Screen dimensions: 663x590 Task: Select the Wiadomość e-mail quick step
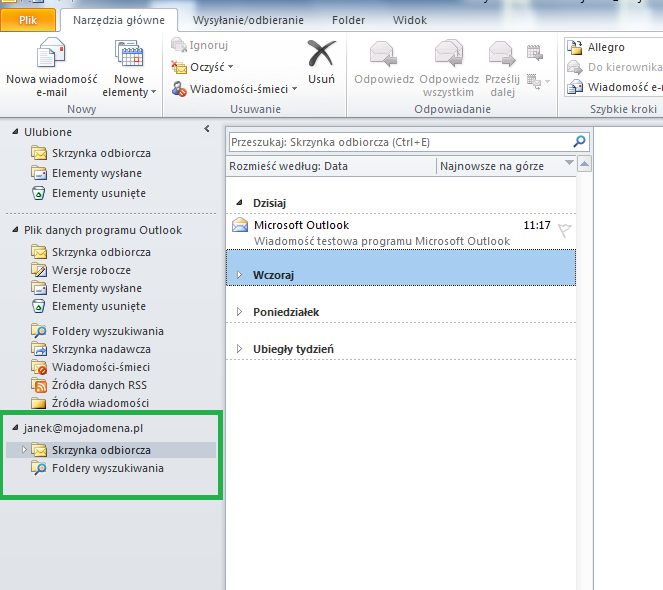click(614, 87)
